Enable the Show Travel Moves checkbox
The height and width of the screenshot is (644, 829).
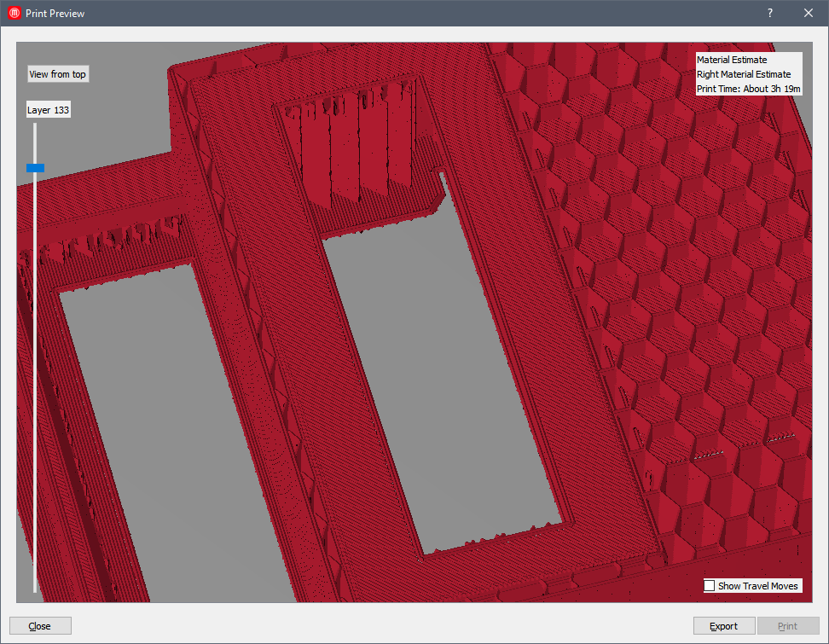tap(710, 586)
